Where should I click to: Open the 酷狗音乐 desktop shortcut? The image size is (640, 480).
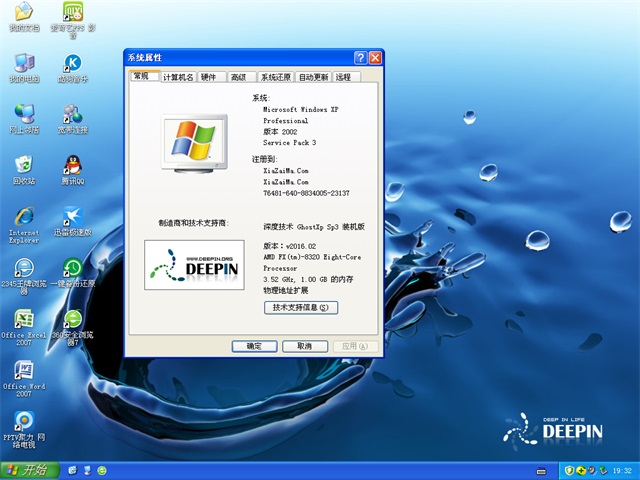pos(72,63)
